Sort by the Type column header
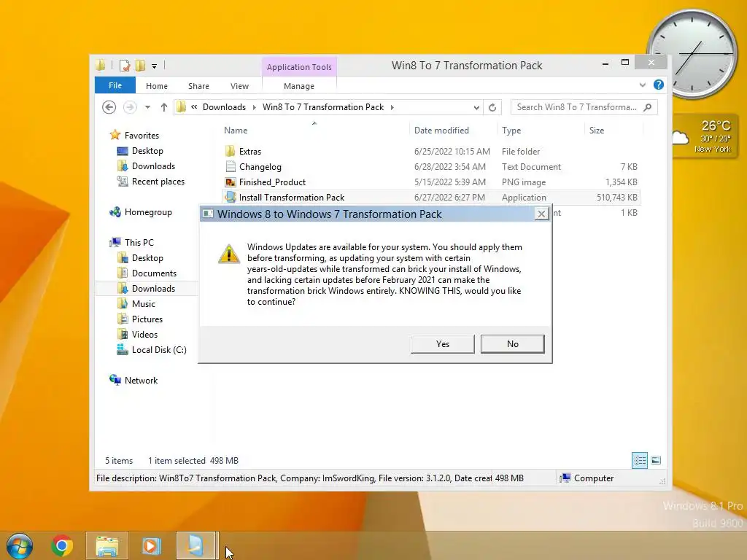 click(x=511, y=131)
